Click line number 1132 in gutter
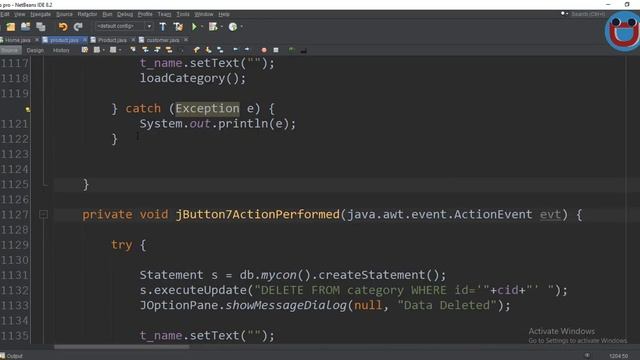 click(15, 290)
